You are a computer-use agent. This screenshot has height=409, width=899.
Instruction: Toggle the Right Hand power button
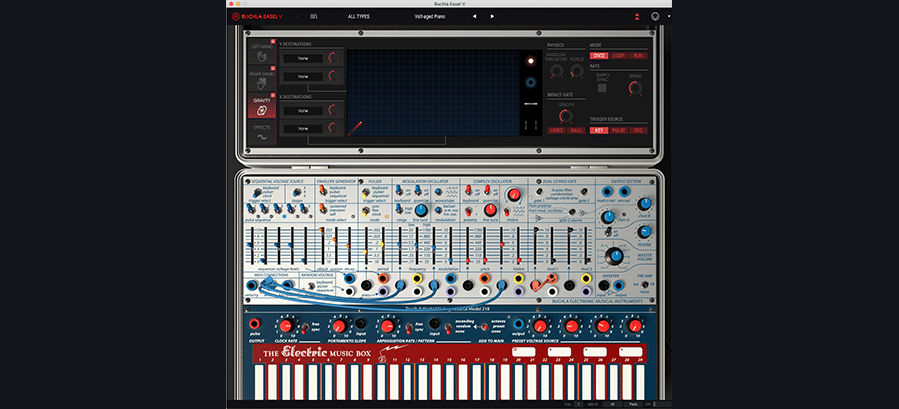(273, 68)
